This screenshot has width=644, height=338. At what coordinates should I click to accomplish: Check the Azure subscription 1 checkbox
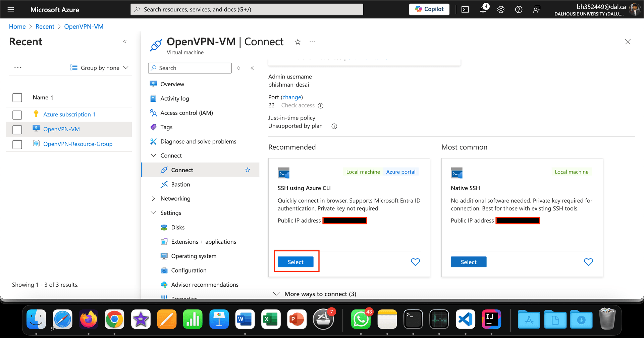point(17,115)
